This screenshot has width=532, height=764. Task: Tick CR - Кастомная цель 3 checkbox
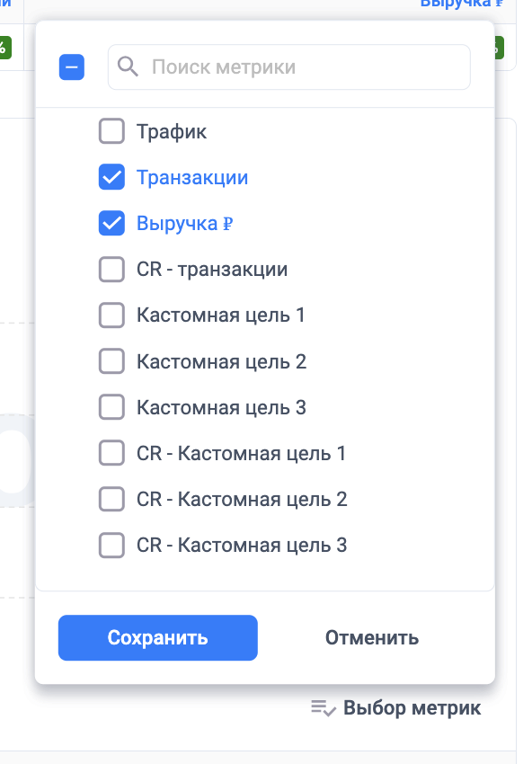point(111,545)
